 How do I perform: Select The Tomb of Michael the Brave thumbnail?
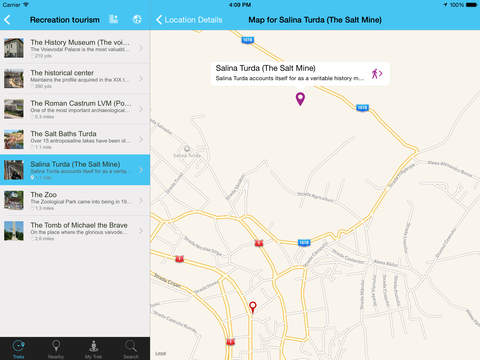coord(14,231)
